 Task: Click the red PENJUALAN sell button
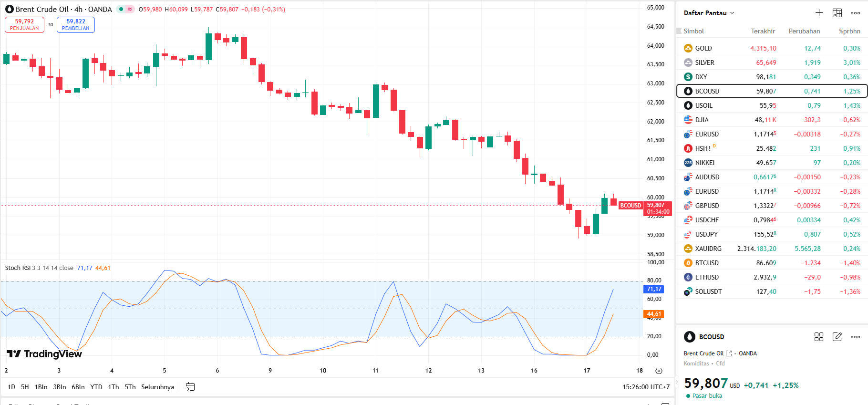(x=24, y=25)
